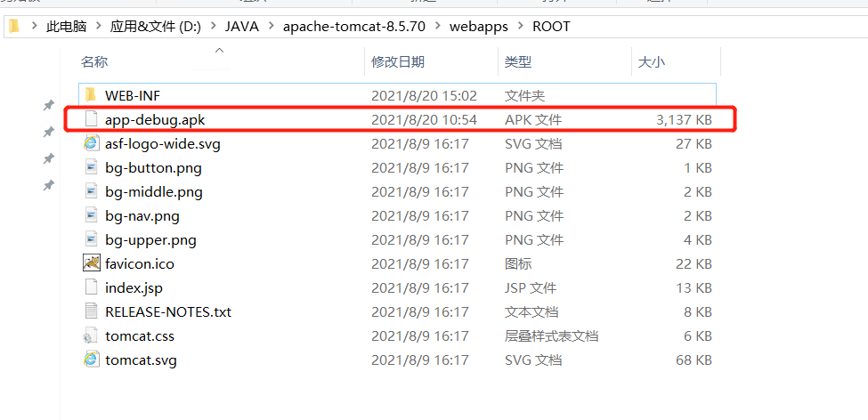Select bg-button.png file name
Image resolution: width=868 pixels, height=420 pixels.
(x=153, y=167)
